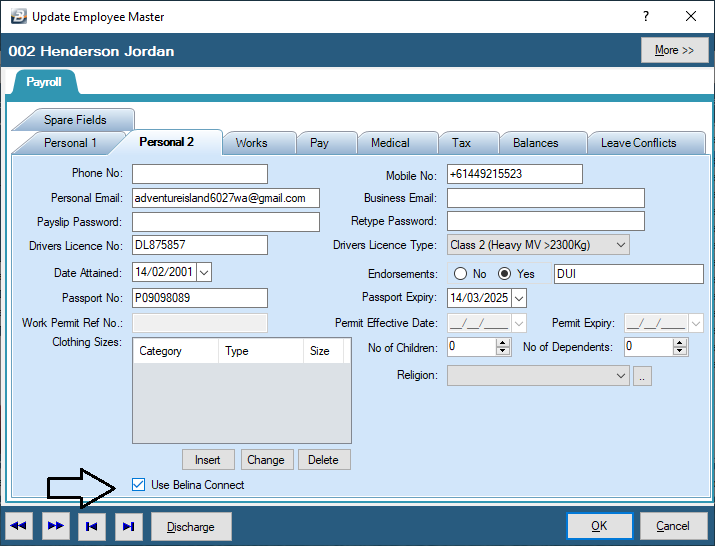Click the Passport No field
This screenshot has height=553, width=715.
(x=200, y=298)
